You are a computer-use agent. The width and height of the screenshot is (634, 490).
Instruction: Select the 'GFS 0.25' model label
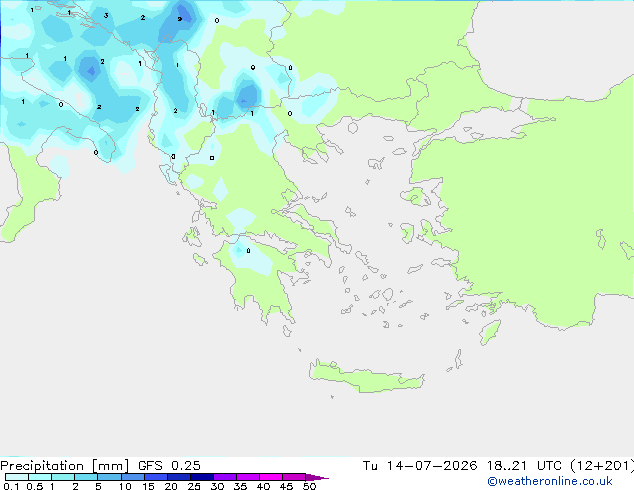pos(169,466)
